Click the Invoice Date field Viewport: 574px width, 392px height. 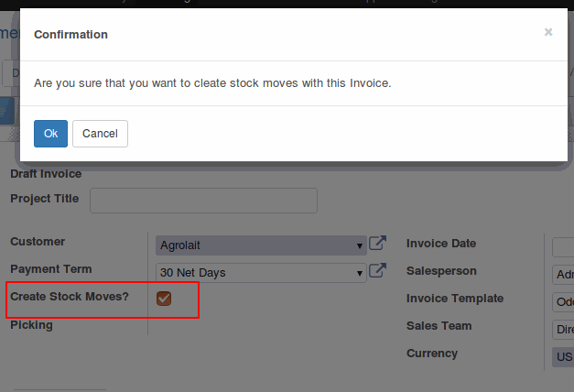563,247
